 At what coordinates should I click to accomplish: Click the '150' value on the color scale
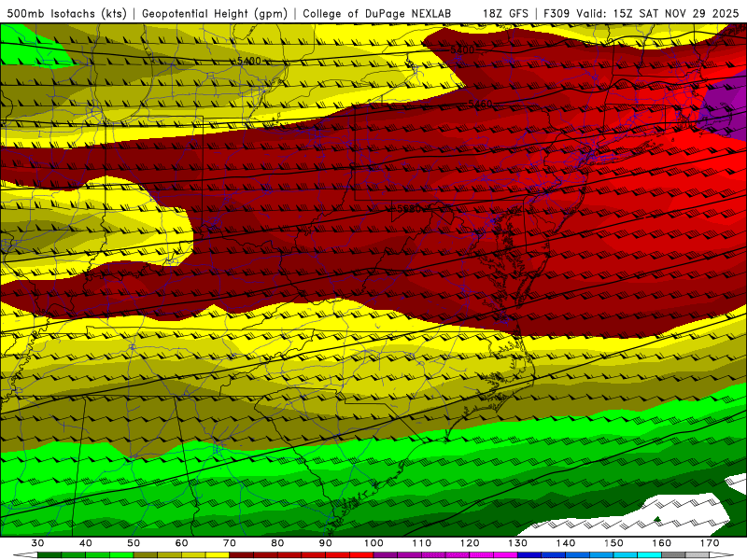614,543
